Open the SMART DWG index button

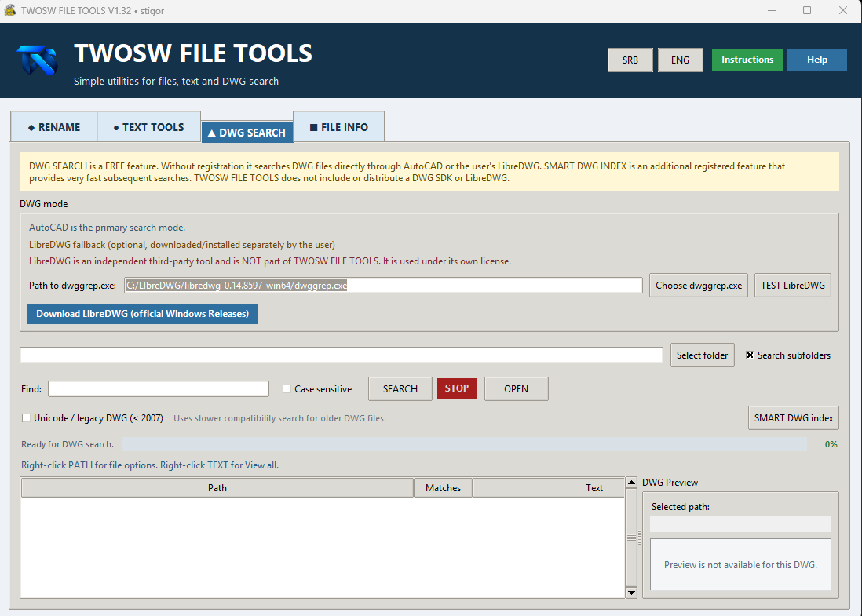click(x=793, y=417)
